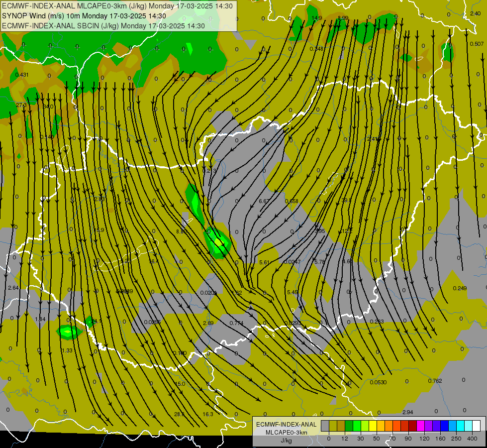Click the legend tick label 160

pos(440,439)
